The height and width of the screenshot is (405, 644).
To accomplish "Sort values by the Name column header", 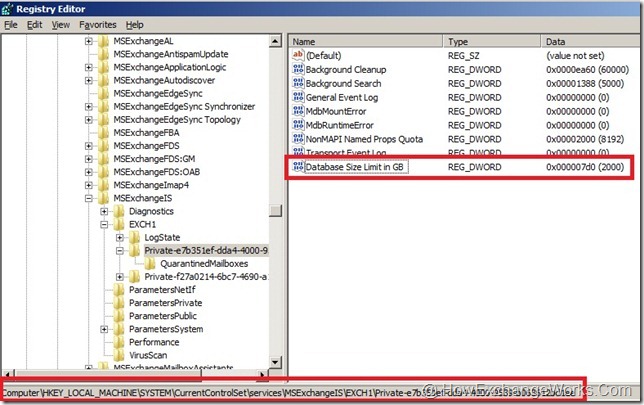I will coord(366,41).
